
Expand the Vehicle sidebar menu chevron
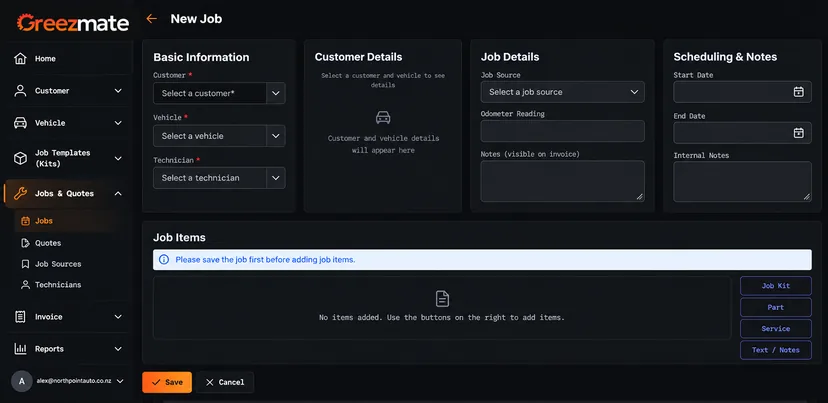tap(118, 123)
